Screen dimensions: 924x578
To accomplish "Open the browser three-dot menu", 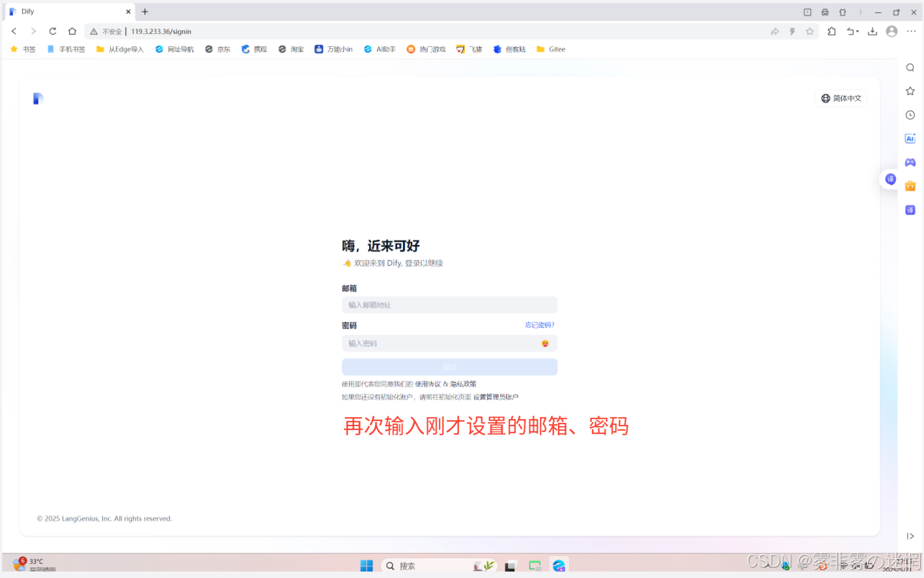I will [x=911, y=31].
